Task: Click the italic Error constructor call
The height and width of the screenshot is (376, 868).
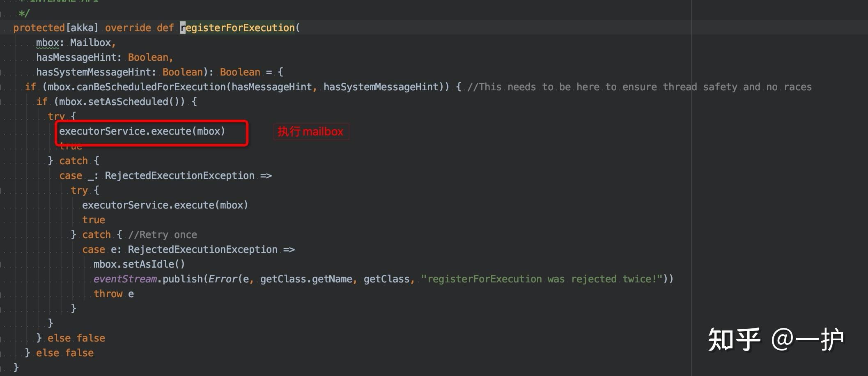Action: pyautogui.click(x=223, y=279)
